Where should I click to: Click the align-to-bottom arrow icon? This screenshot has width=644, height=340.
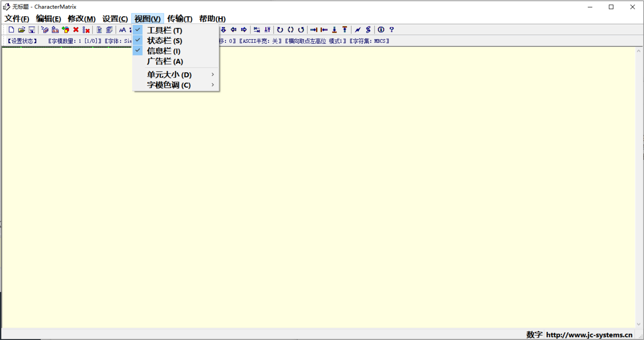pos(335,30)
